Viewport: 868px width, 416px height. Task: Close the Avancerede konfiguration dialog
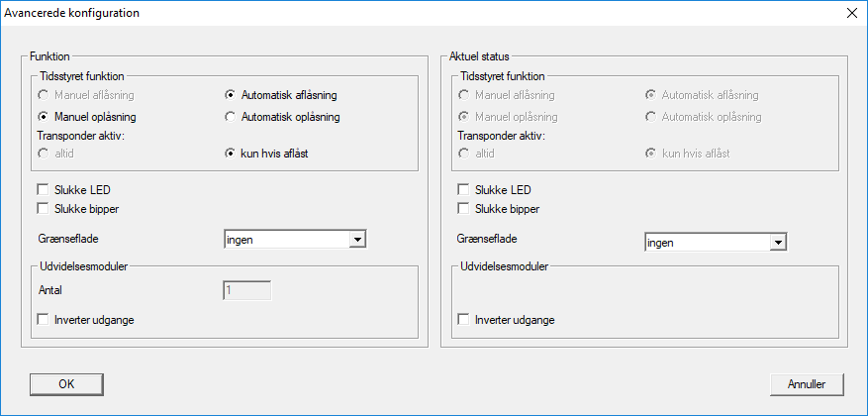coord(851,13)
